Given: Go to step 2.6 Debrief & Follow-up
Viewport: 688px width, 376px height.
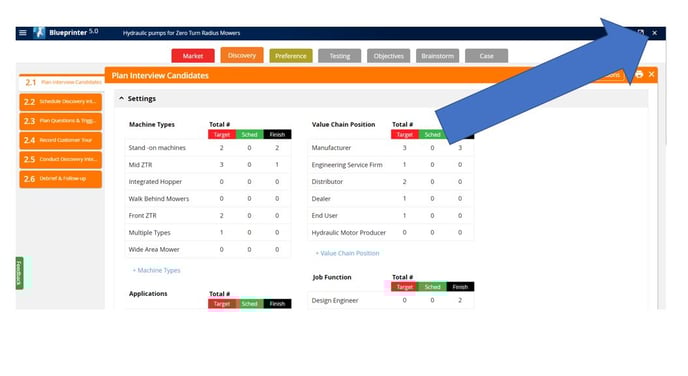Looking at the screenshot, I should click(61, 179).
